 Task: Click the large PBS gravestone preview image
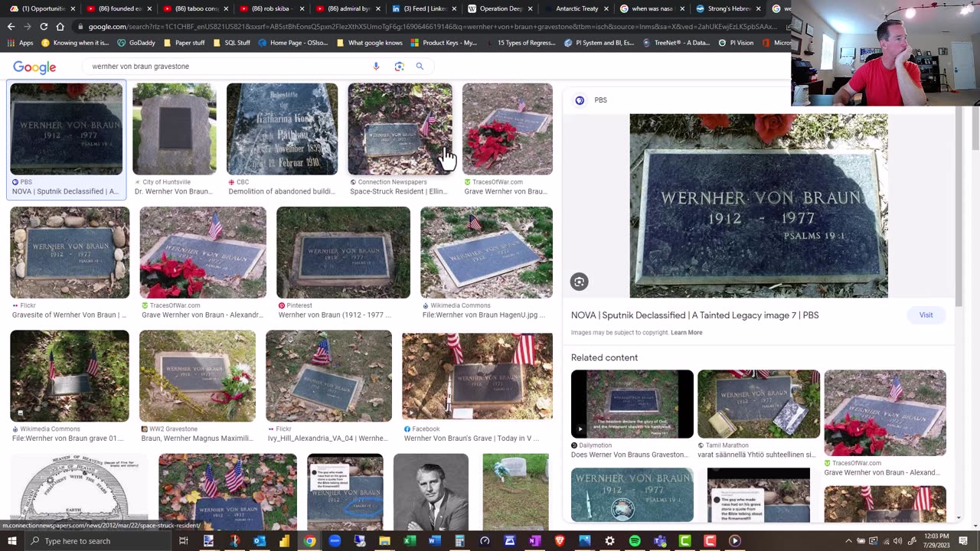(x=759, y=206)
